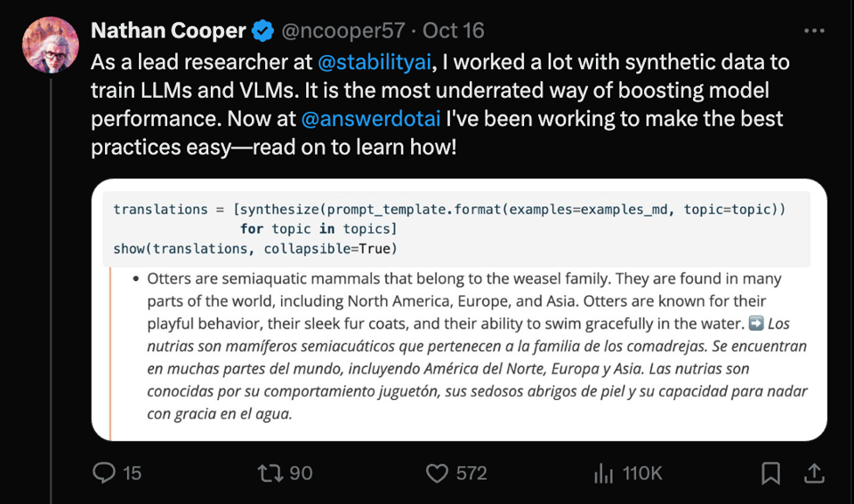This screenshot has width=854, height=504.
Task: Like the tweet with the heart icon
Action: [x=437, y=473]
